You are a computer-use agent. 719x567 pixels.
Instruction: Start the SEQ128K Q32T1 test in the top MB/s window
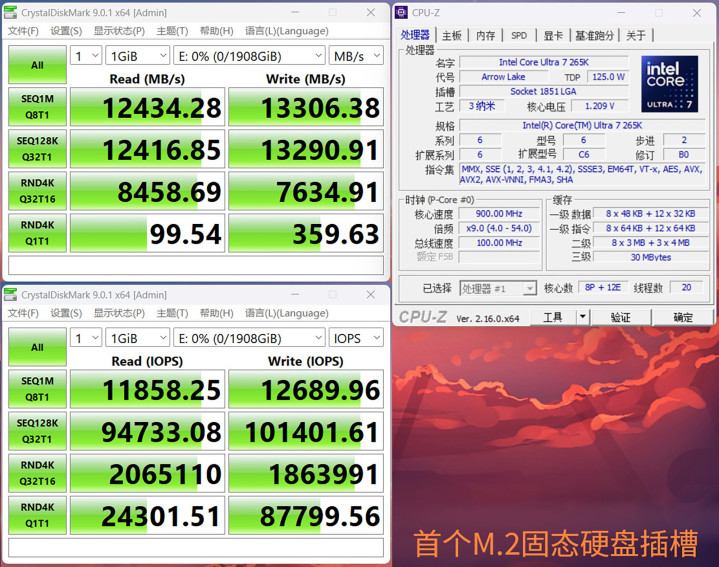click(x=37, y=149)
